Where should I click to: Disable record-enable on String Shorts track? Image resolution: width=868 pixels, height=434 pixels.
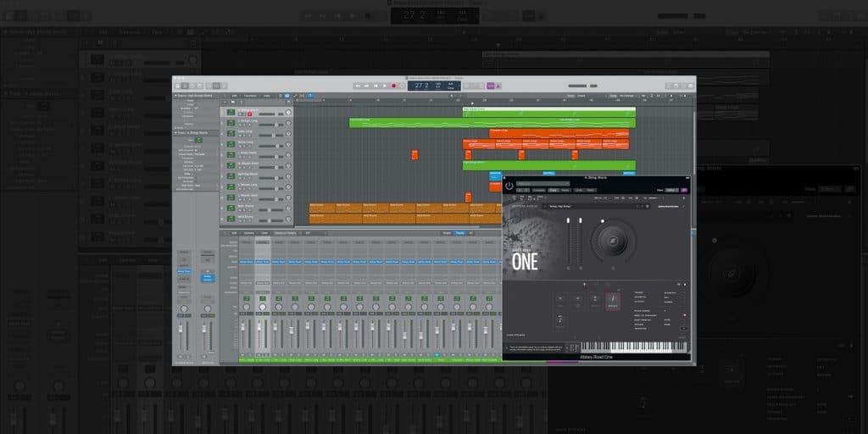click(x=250, y=114)
